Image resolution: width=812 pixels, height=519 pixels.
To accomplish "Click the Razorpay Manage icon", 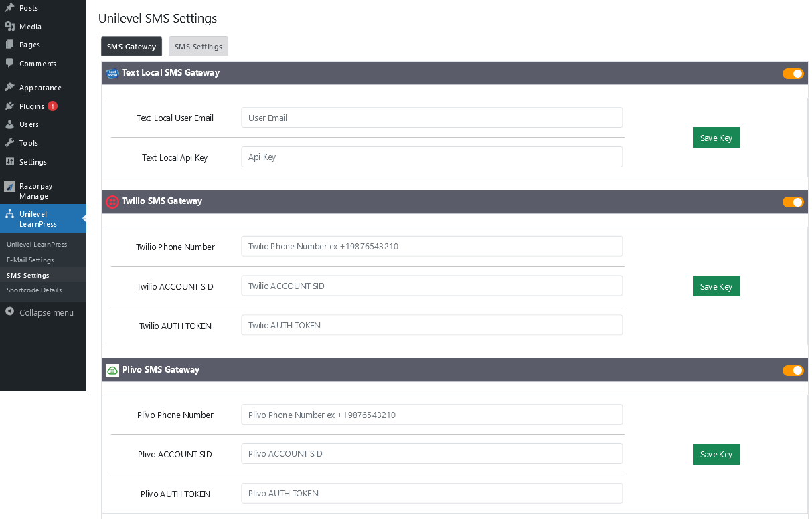I will click(9, 187).
